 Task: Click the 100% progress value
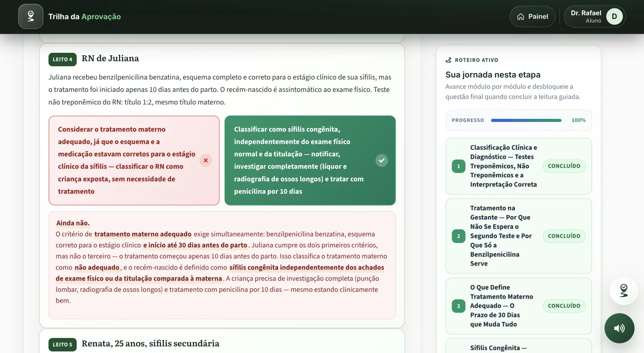coord(578,120)
